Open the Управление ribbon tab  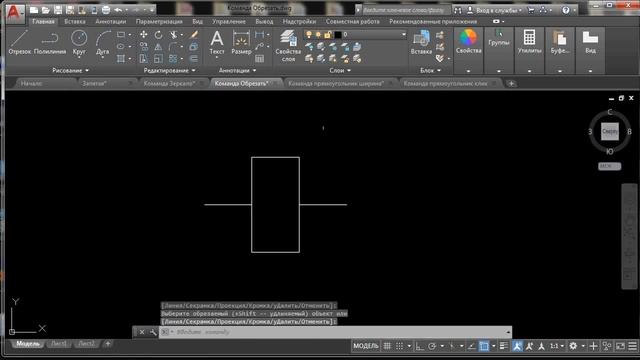coord(229,21)
